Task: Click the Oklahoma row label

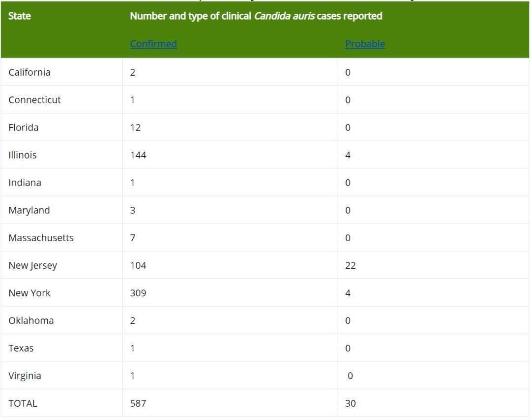Action: click(x=31, y=321)
